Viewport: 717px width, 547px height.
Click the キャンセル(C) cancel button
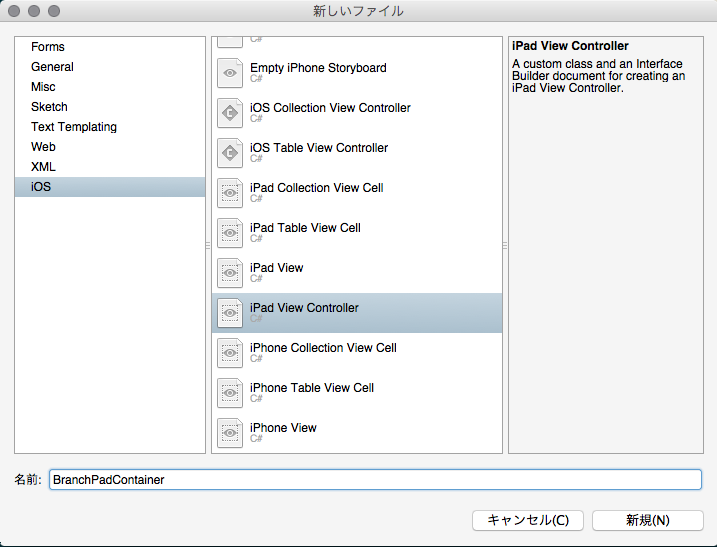click(x=528, y=520)
